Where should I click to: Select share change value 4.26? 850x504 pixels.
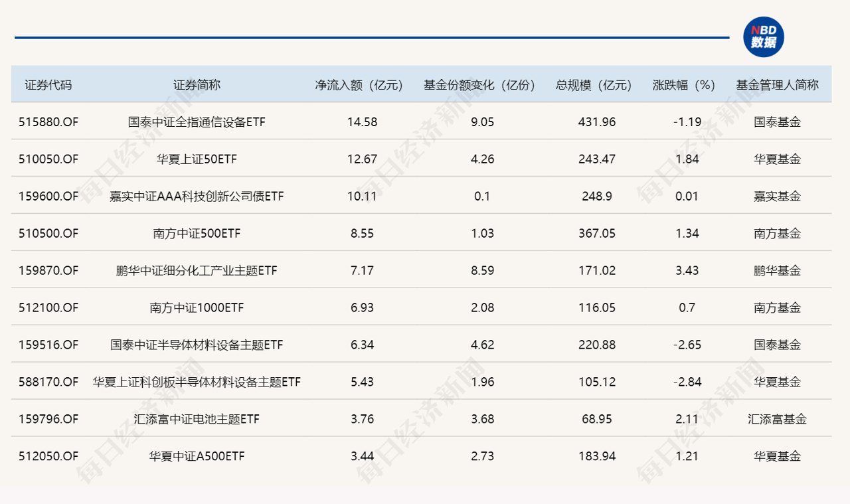click(x=482, y=159)
